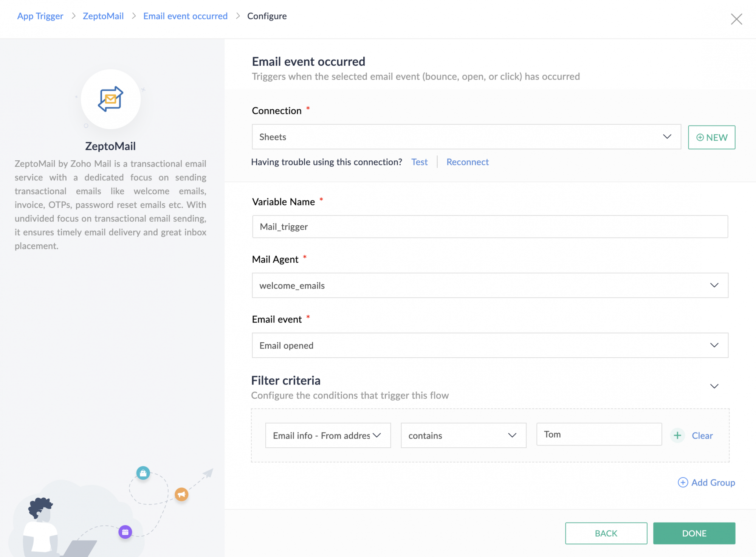Close the configure dialog with X icon
756x557 pixels.
(x=736, y=19)
